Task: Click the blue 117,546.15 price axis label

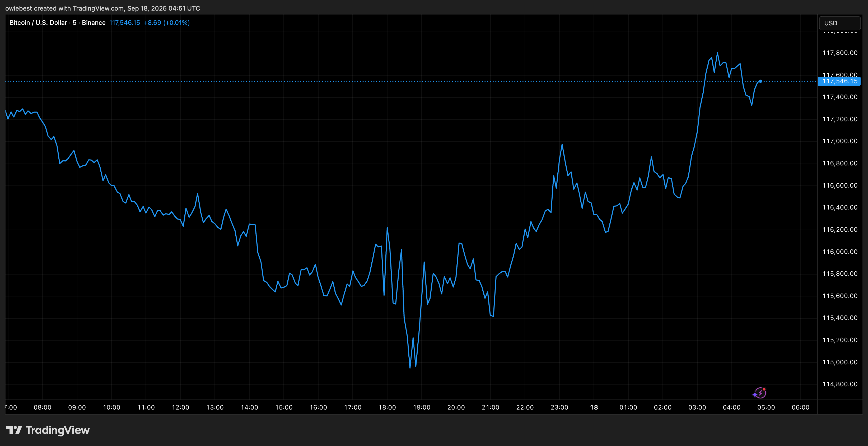Action: (x=839, y=81)
